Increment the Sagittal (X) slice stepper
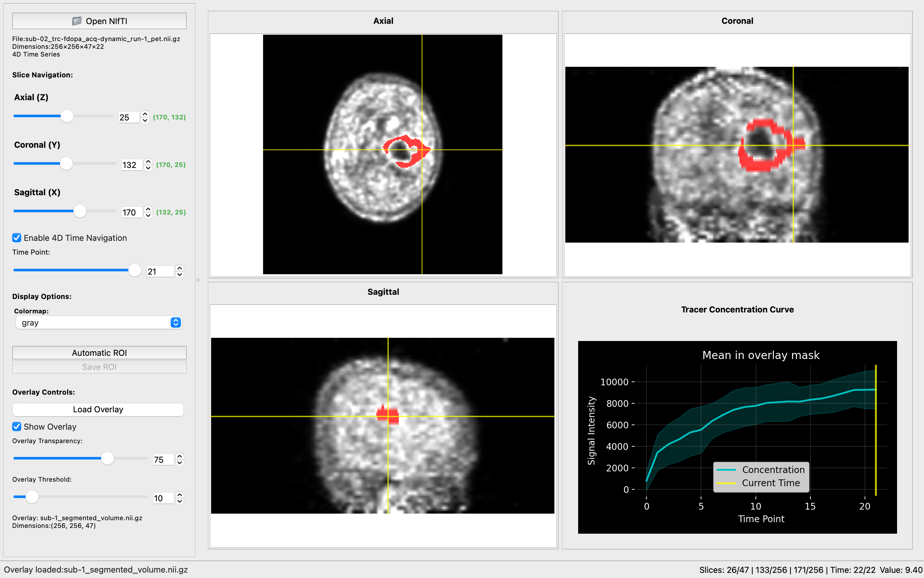The height and width of the screenshot is (578, 924). pos(148,209)
